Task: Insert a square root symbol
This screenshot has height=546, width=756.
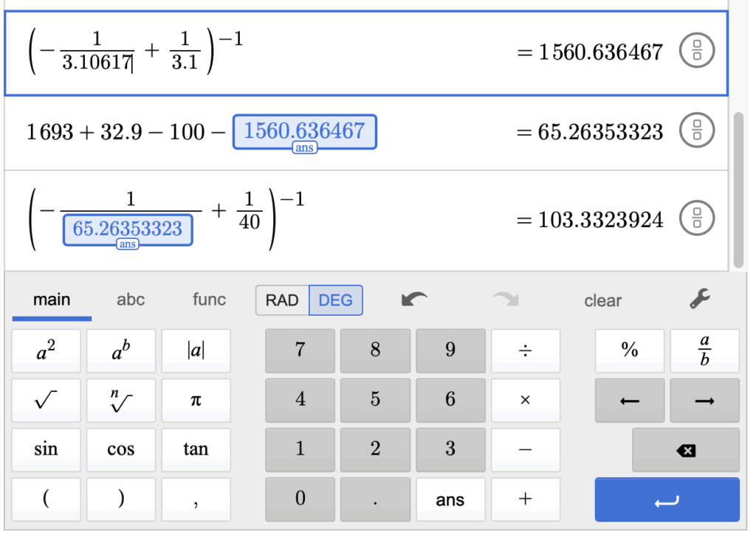Action: (46, 401)
